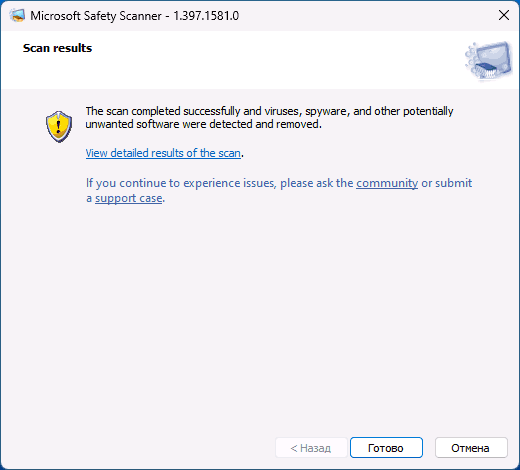Click the yellow warning shield icon
Screen dimensions: 520x470
(59, 127)
